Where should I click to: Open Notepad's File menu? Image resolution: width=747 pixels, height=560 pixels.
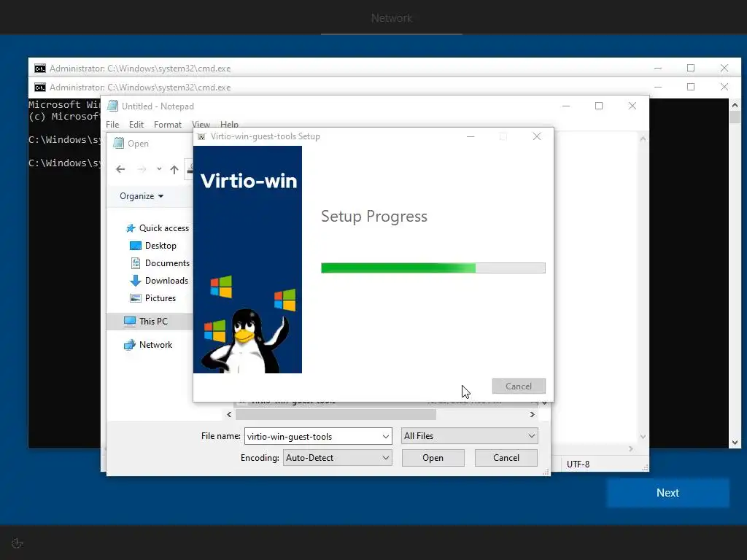(112, 124)
